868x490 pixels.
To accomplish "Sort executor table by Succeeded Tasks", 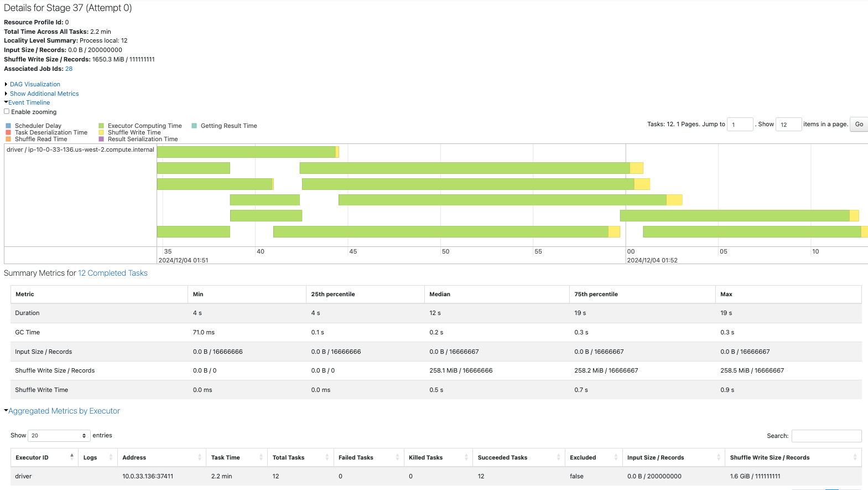I will (519, 457).
